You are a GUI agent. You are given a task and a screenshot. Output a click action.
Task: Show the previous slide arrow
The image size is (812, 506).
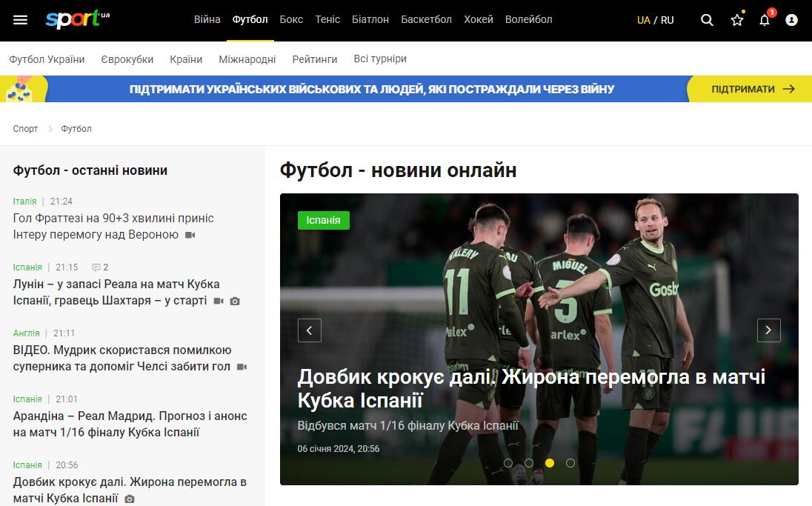click(310, 330)
